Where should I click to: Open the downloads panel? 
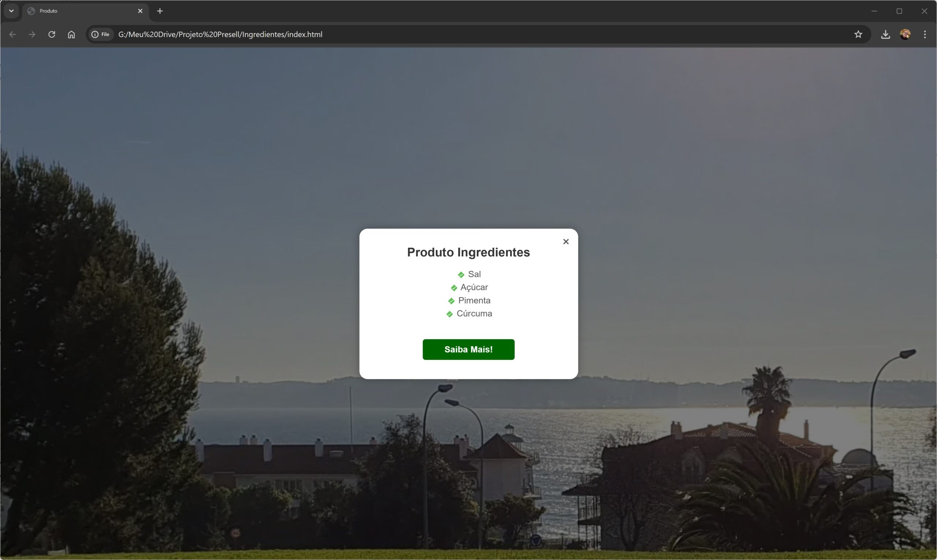point(885,34)
